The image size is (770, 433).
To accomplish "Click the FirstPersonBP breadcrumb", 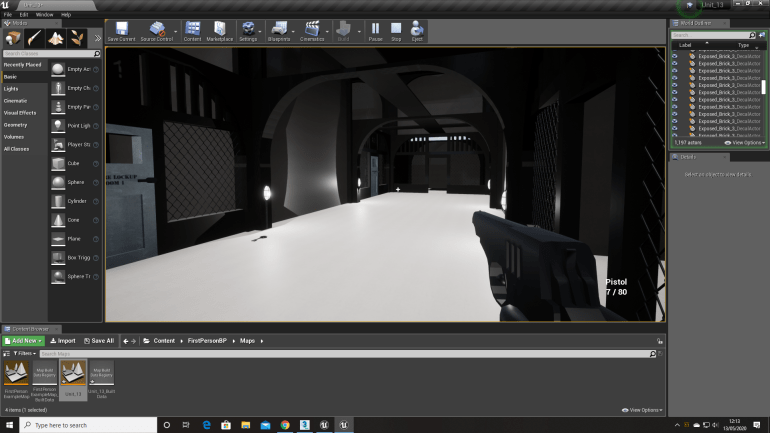I will click(x=207, y=341).
